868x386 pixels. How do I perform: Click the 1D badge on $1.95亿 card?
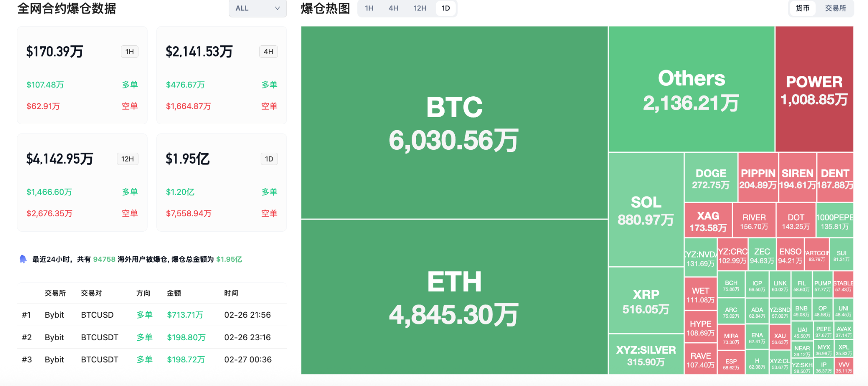[269, 159]
